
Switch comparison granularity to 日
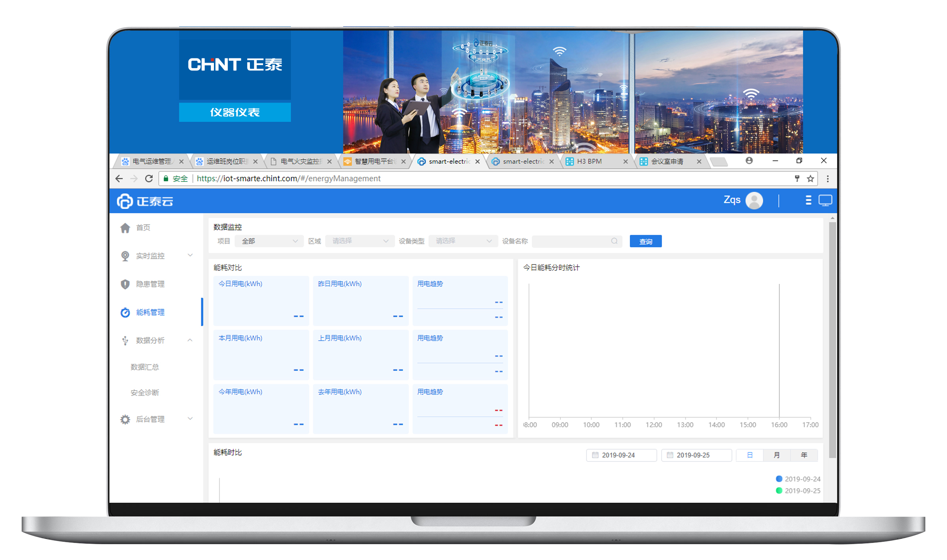click(750, 455)
